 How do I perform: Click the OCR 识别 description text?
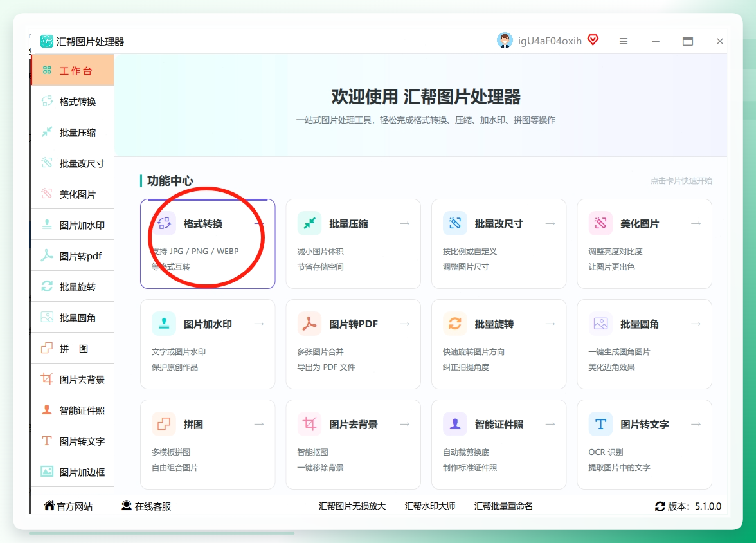(606, 452)
